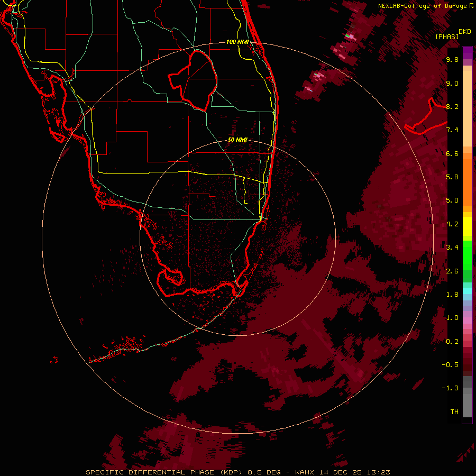
Task: Click the 5.8 legend value
Action: tap(452, 177)
